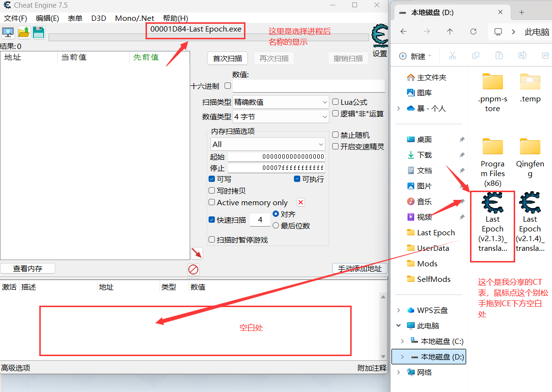The height and width of the screenshot is (392, 552).
Task: Go up one folder in Explorer
Action: point(450,32)
